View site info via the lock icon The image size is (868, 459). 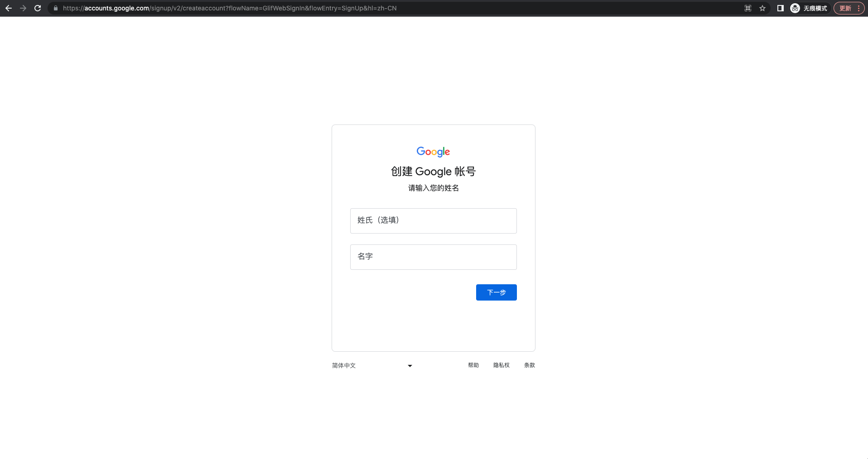(x=56, y=8)
